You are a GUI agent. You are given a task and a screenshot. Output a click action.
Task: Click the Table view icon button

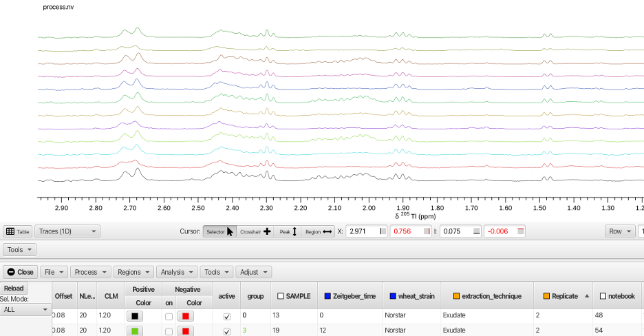(18, 231)
